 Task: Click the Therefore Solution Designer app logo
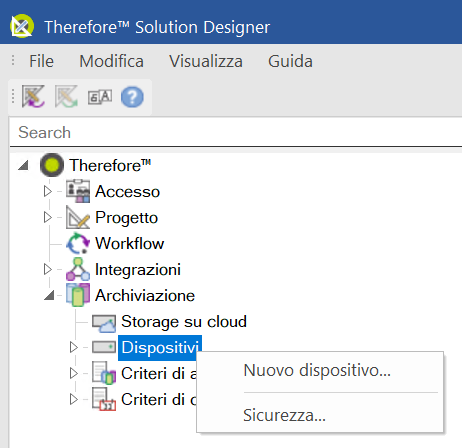point(22,26)
